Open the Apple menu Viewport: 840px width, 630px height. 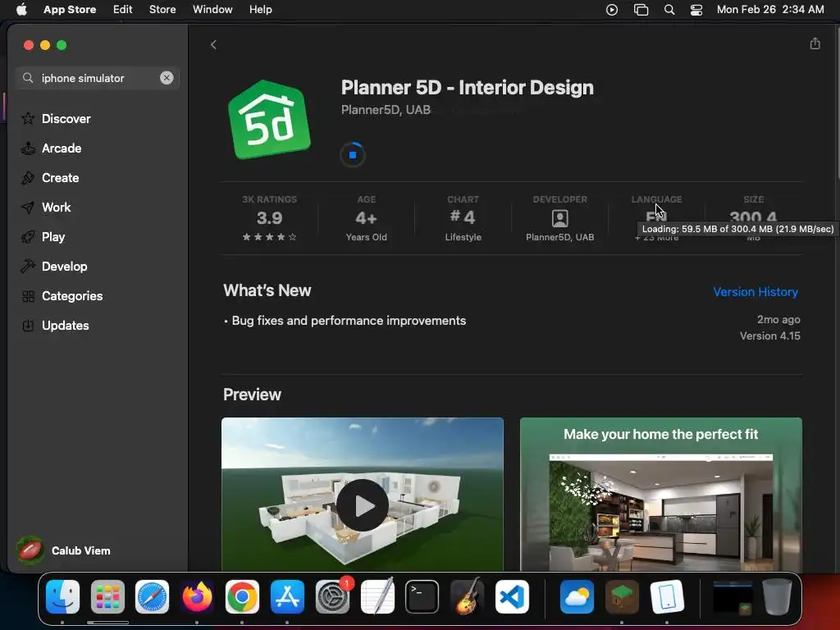21,10
